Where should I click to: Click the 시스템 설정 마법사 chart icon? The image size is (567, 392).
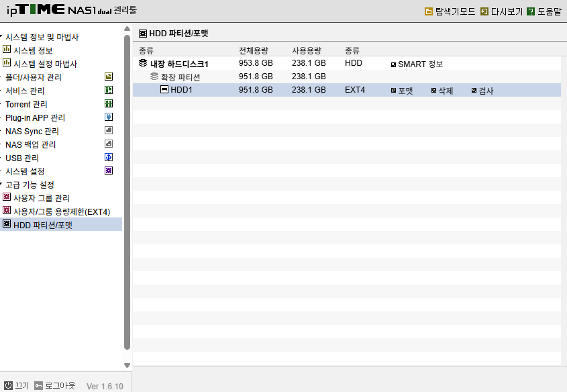pyautogui.click(x=7, y=62)
